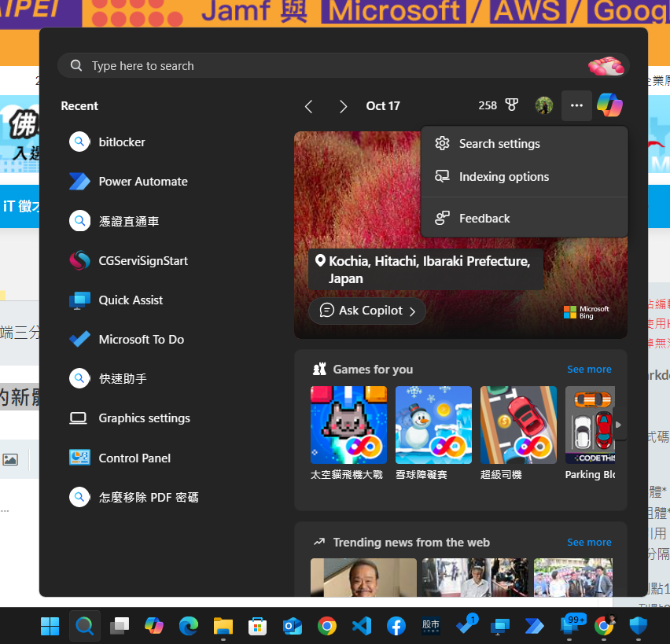The image size is (670, 644).
Task: Open Task View on taskbar
Action: pyautogui.click(x=120, y=627)
